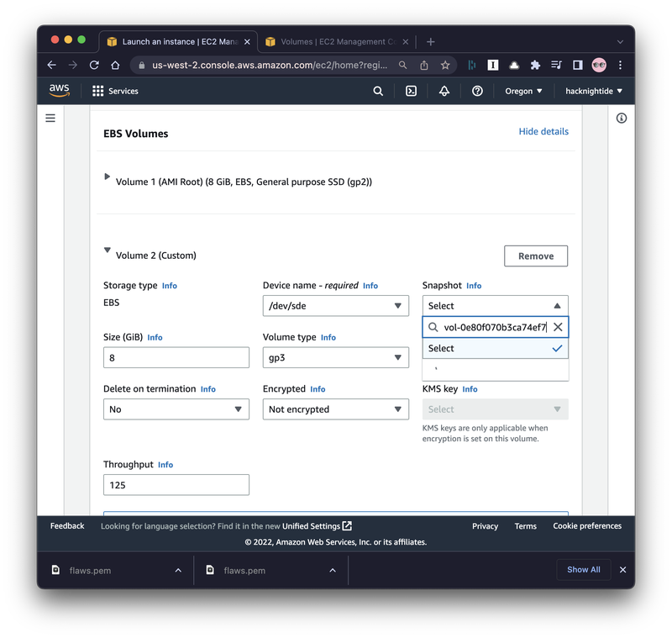Open the info panel circle icon on right
Image resolution: width=672 pixels, height=638 pixels.
click(621, 119)
